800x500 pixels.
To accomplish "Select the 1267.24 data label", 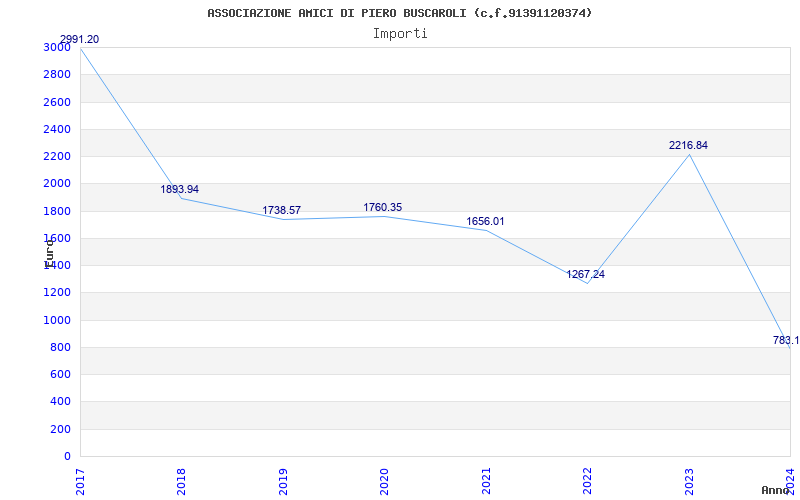I will point(586,274).
